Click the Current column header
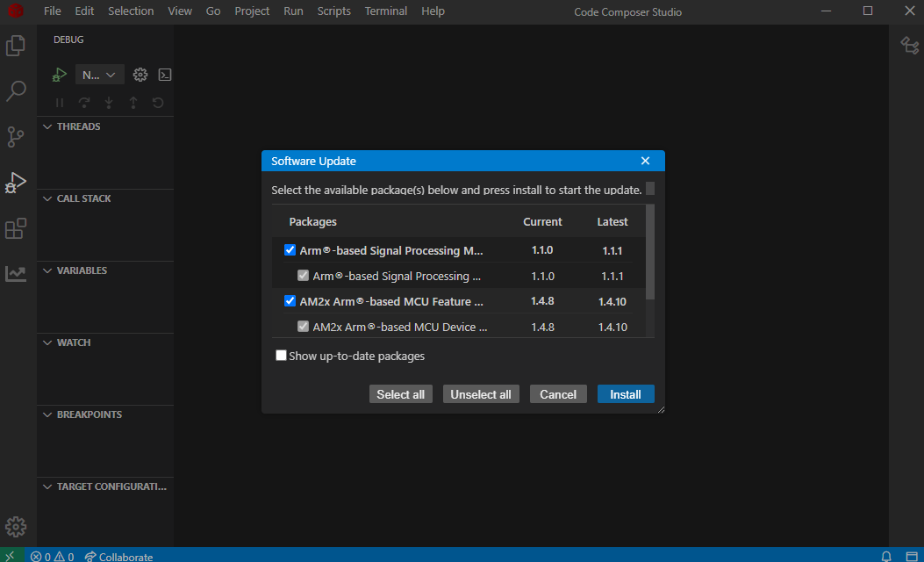Image resolution: width=924 pixels, height=562 pixels. click(542, 222)
